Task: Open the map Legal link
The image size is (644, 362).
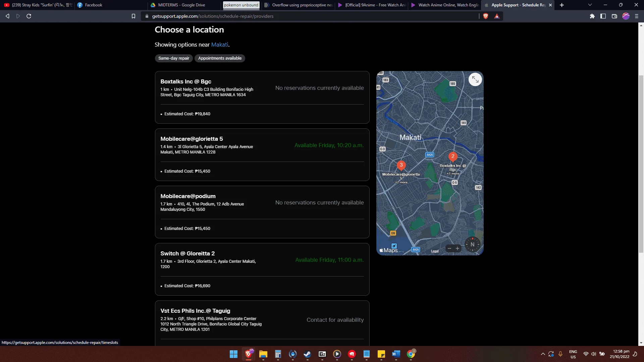Action: 435,251
